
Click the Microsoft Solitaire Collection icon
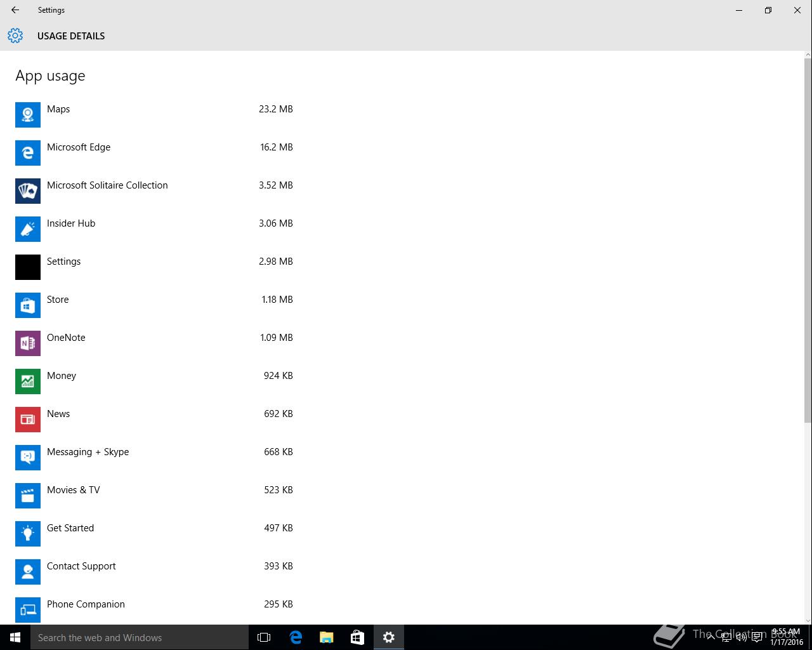tap(28, 191)
